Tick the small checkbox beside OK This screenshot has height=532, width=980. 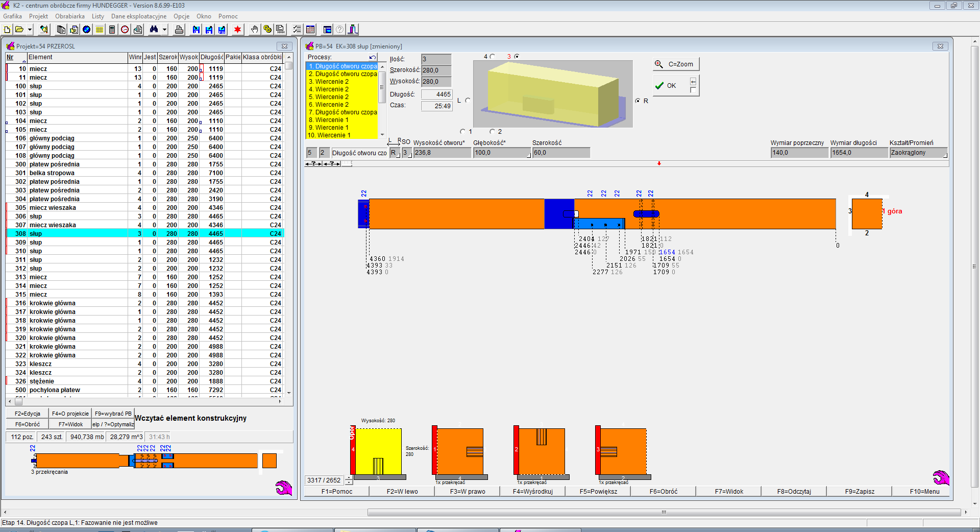pos(693,90)
